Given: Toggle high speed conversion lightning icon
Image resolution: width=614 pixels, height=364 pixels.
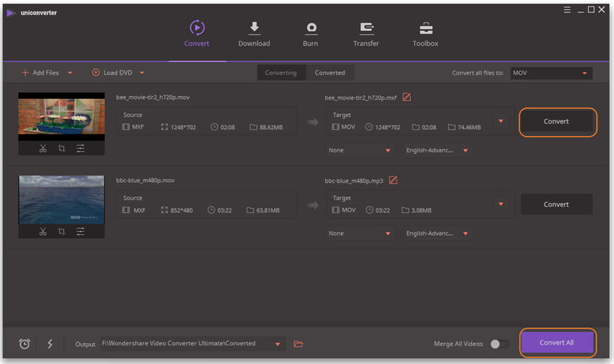Looking at the screenshot, I should click(50, 344).
